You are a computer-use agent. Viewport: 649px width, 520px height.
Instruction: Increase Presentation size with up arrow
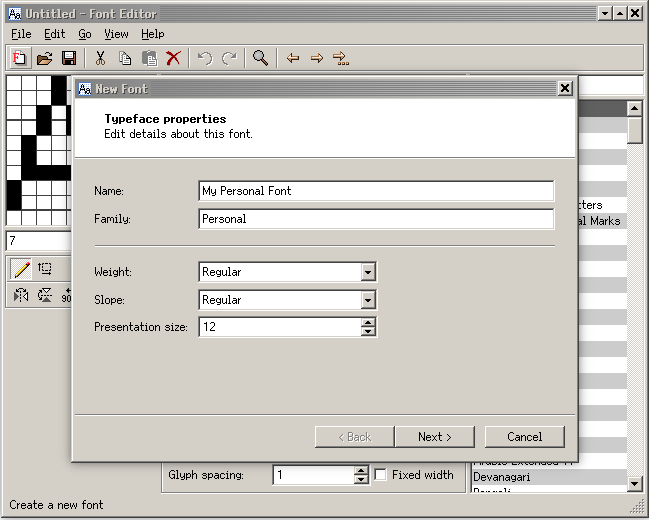click(368, 322)
